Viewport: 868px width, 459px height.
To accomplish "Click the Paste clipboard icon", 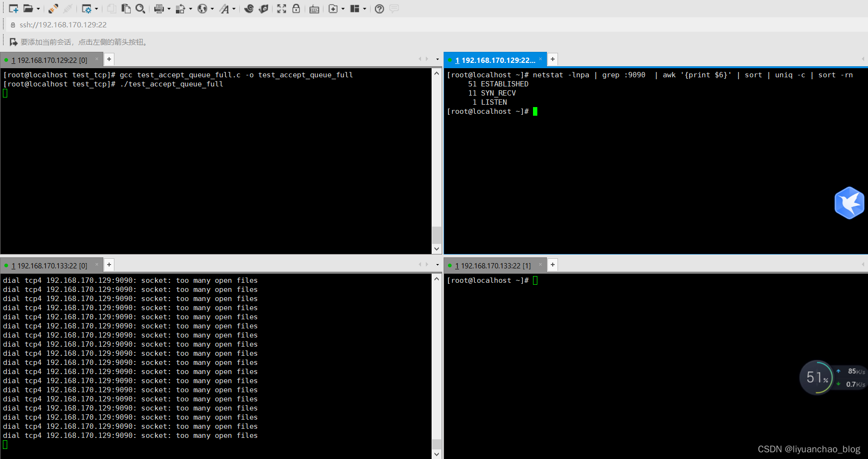I will (126, 9).
